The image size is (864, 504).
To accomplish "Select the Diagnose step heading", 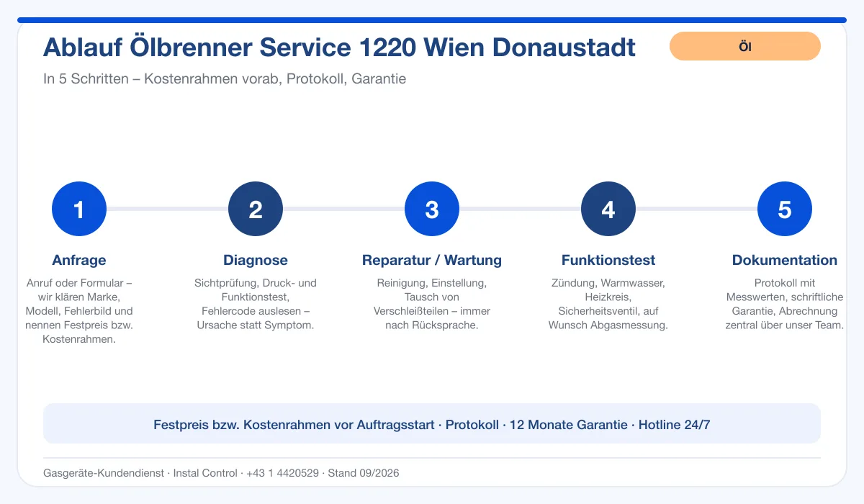I will click(x=256, y=260).
